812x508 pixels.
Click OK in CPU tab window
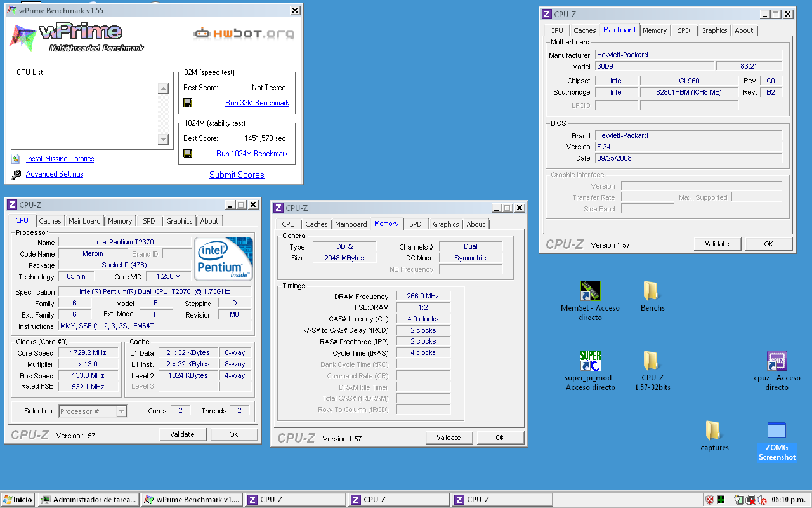(x=233, y=434)
